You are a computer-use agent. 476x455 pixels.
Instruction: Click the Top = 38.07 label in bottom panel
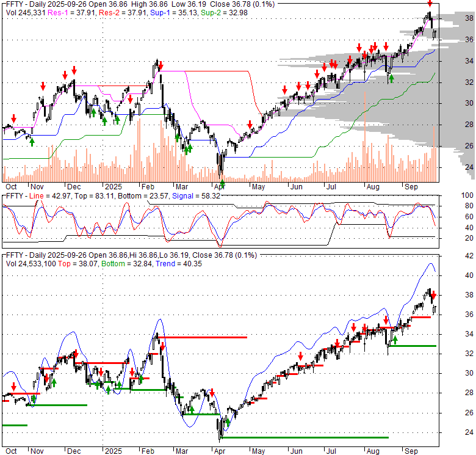click(x=78, y=264)
